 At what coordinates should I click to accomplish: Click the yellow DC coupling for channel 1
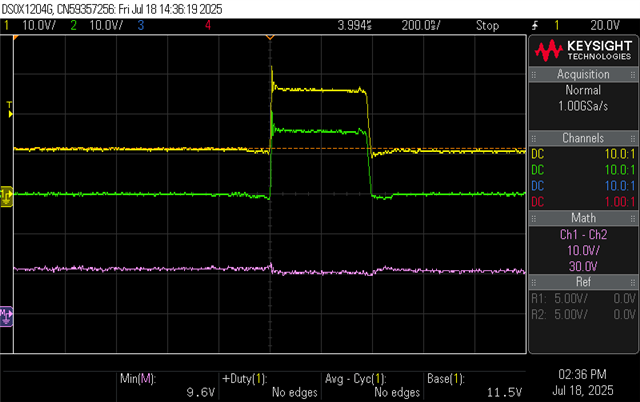(x=538, y=154)
